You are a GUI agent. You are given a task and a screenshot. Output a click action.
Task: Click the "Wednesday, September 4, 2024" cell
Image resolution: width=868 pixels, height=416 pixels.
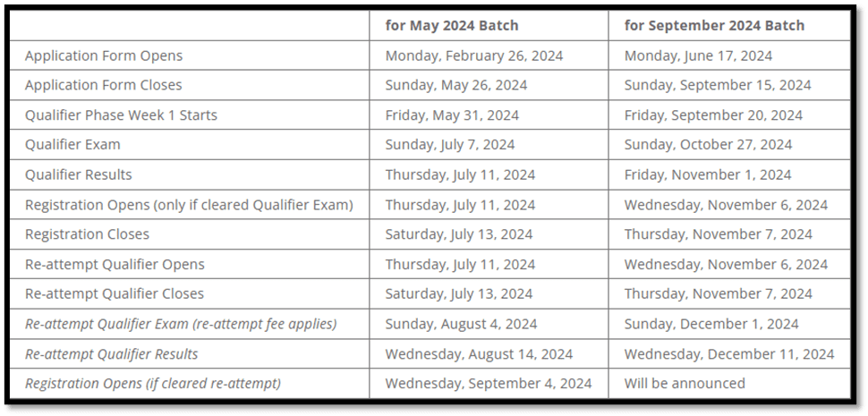489,383
